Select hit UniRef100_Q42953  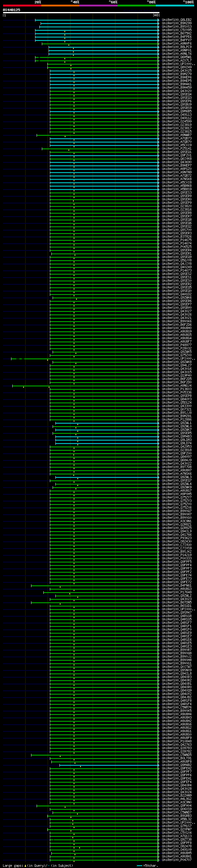pyautogui.click(x=177, y=446)
